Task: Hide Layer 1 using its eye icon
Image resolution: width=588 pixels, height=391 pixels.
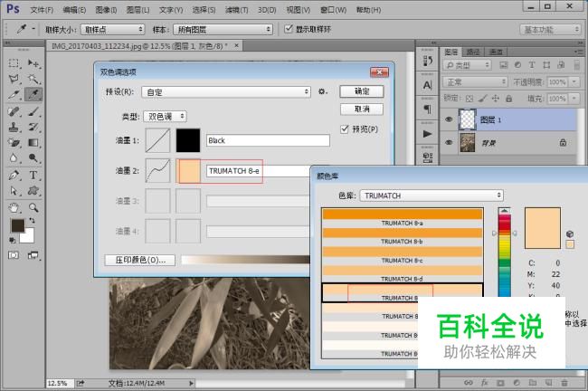Action: [449, 119]
